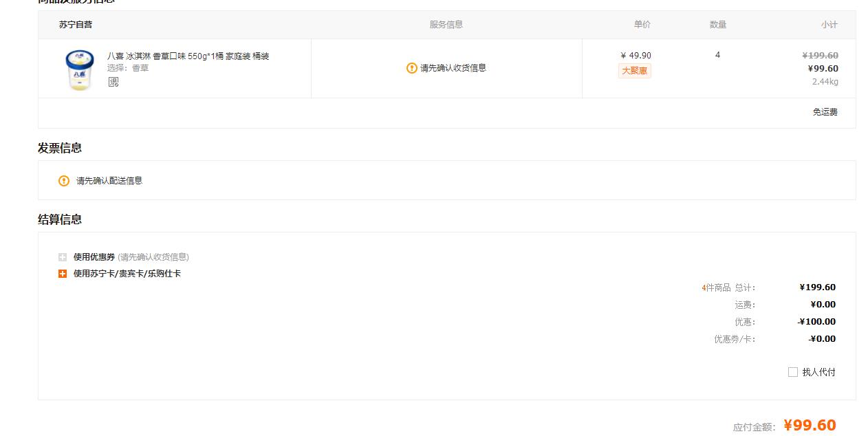Open the 八喜 ice cream product thumbnail

pos(80,69)
